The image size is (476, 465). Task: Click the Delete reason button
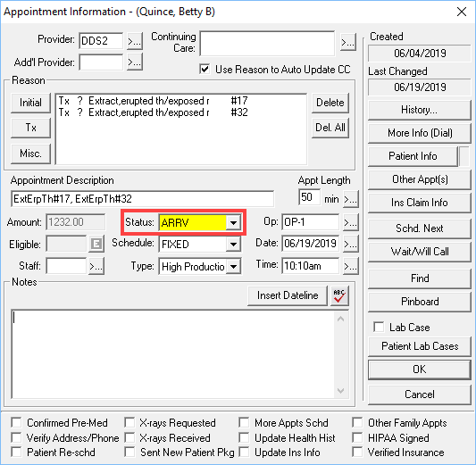330,103
